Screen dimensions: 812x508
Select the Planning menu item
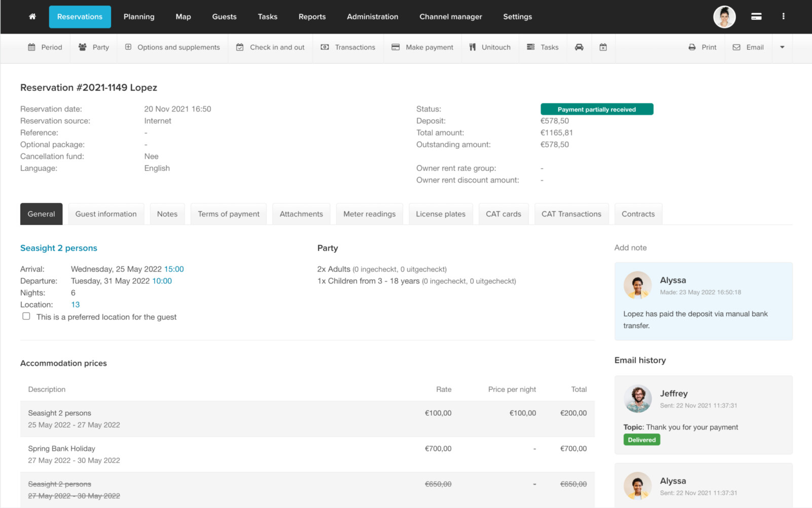tap(139, 17)
